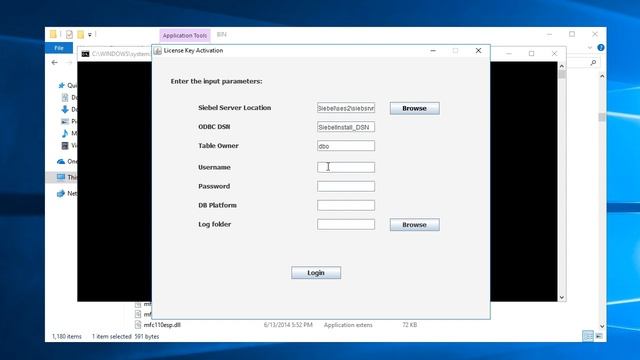Close the License Key Activation dialog
The width and height of the screenshot is (640, 360).
tap(478, 51)
